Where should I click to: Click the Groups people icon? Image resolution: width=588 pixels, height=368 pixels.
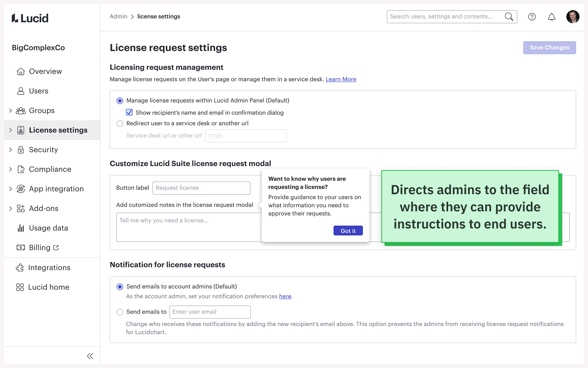(x=21, y=111)
